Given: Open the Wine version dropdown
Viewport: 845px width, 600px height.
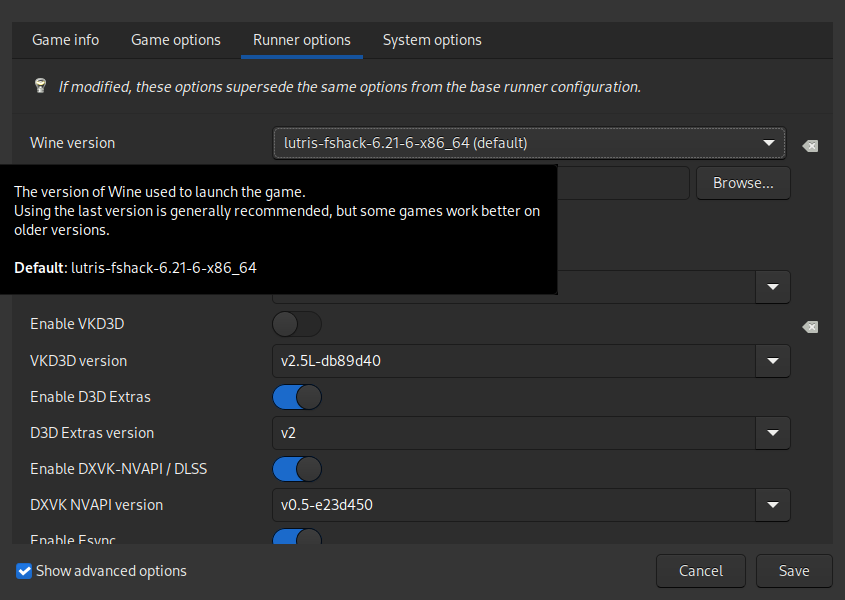Looking at the screenshot, I should (x=528, y=143).
